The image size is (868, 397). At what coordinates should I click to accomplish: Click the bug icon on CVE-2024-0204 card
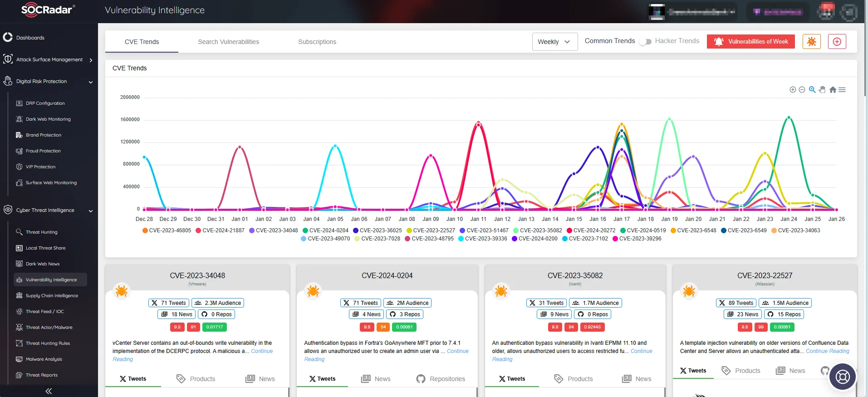pyautogui.click(x=313, y=291)
